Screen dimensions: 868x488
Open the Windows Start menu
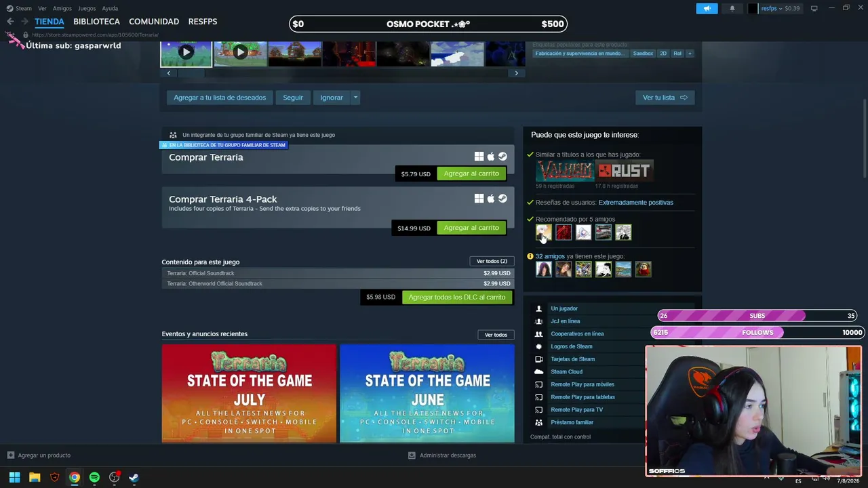tap(14, 478)
